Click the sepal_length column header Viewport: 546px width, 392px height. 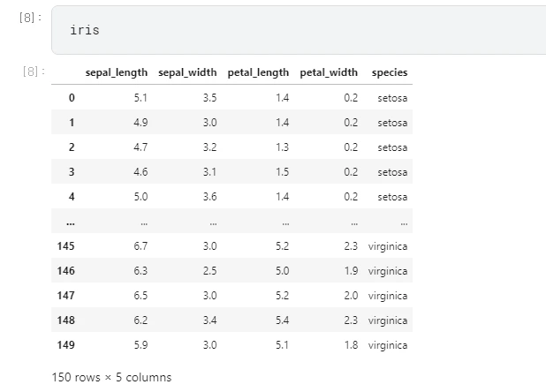click(x=117, y=72)
